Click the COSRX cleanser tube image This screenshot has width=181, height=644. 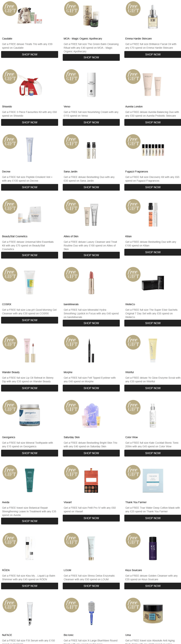(x=29, y=282)
